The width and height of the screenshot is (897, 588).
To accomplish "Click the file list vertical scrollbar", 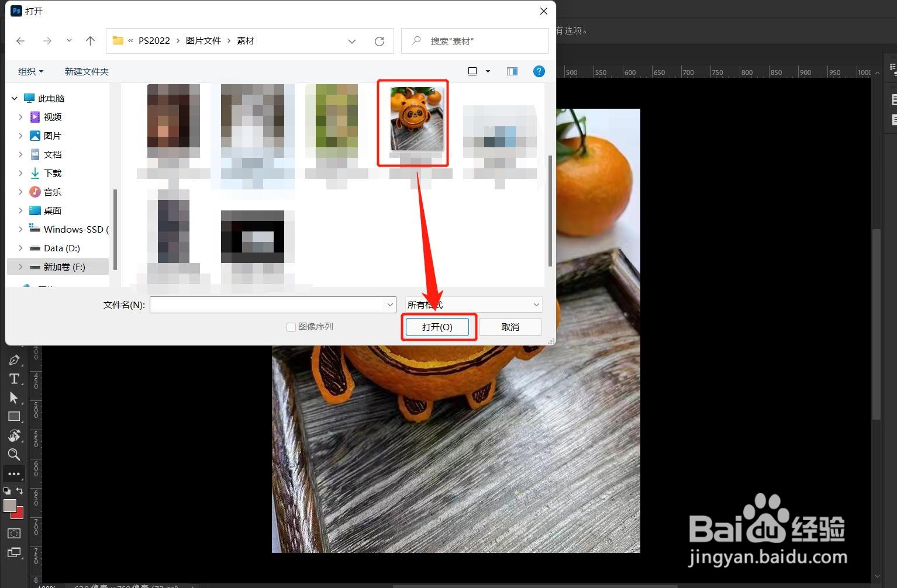I will pos(550,210).
